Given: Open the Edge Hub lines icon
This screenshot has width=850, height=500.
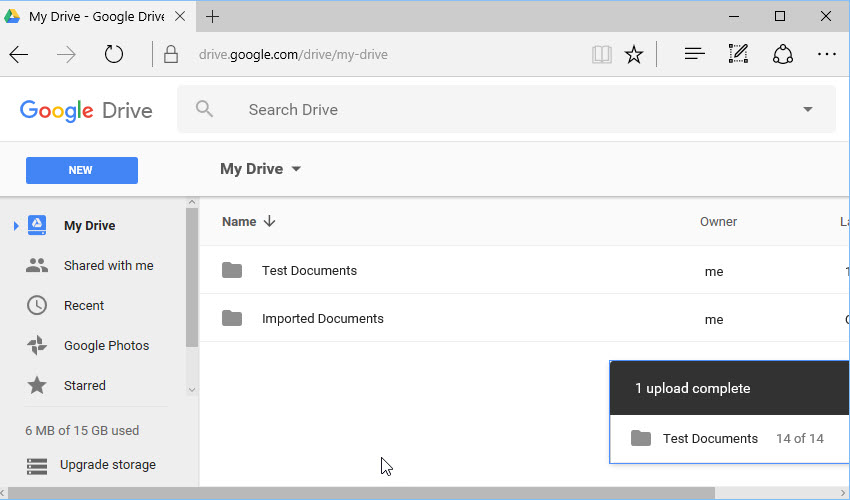Looking at the screenshot, I should [694, 54].
